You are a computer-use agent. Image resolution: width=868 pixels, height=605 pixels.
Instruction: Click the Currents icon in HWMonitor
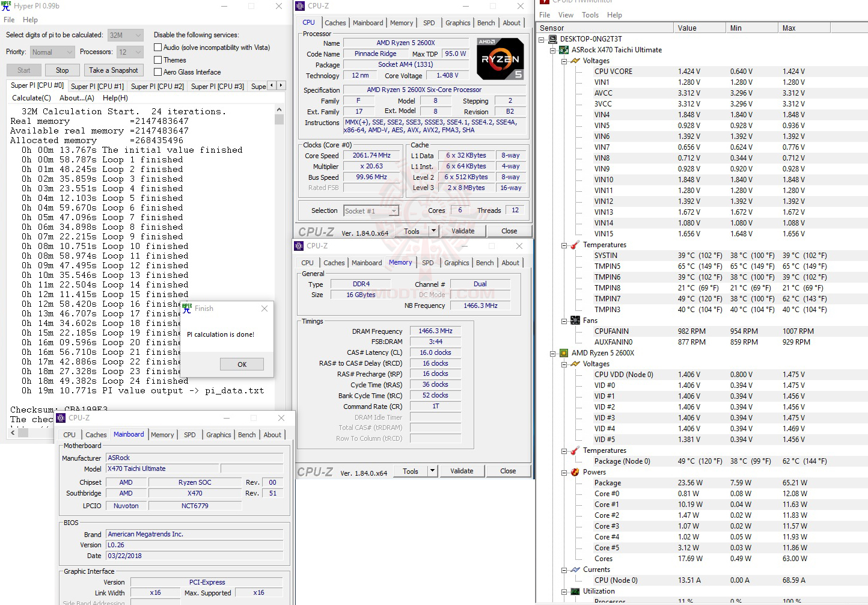(575, 570)
